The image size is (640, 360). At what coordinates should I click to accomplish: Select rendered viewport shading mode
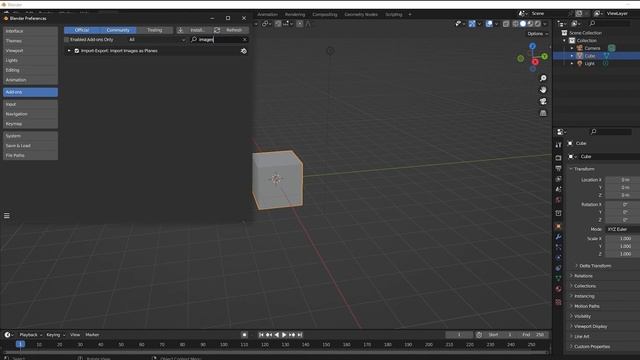click(x=538, y=24)
